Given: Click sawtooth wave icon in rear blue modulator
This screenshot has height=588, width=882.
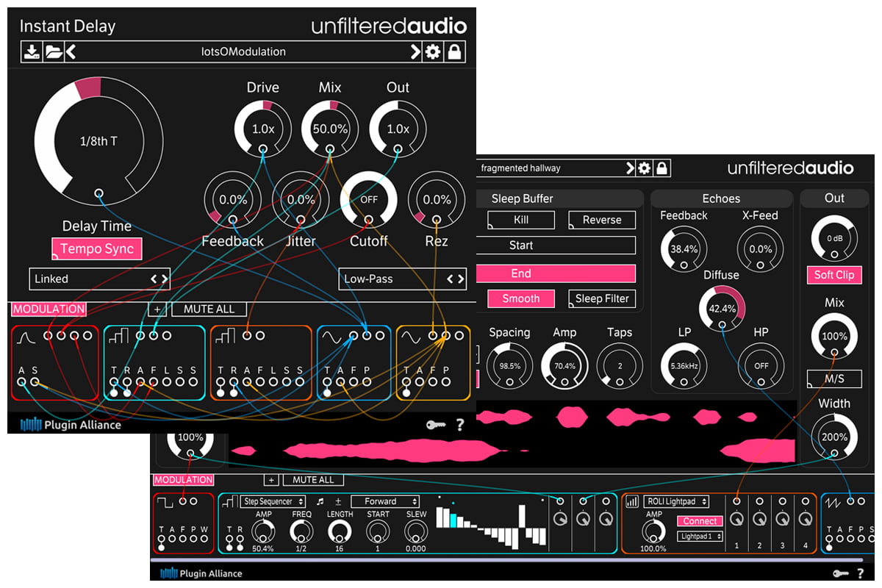Looking at the screenshot, I should coord(834,502).
